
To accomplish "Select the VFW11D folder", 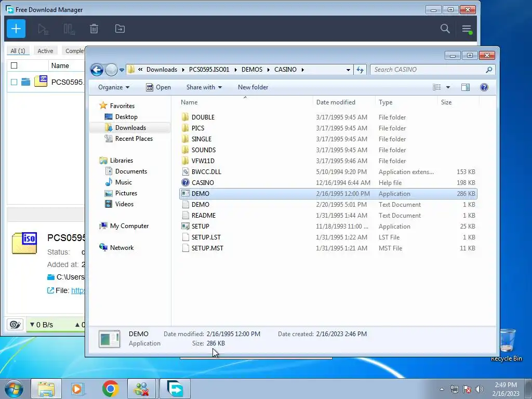I will click(x=203, y=161).
